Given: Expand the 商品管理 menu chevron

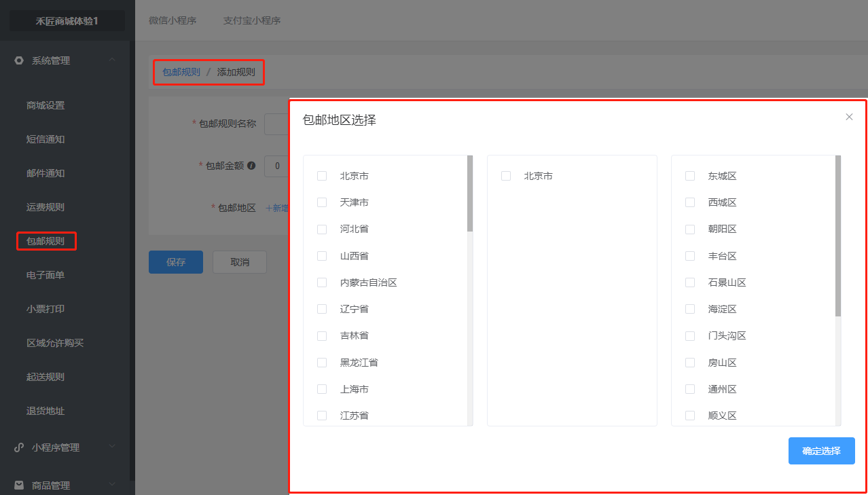Looking at the screenshot, I should [112, 485].
